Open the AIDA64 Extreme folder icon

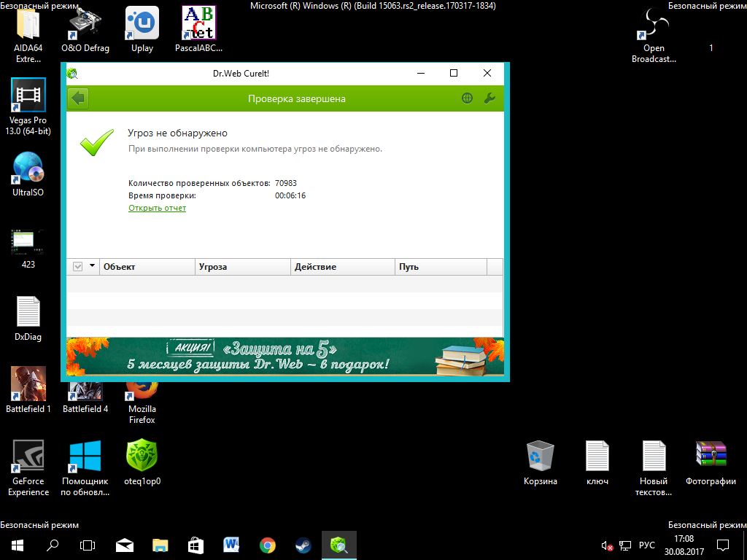tap(28, 34)
